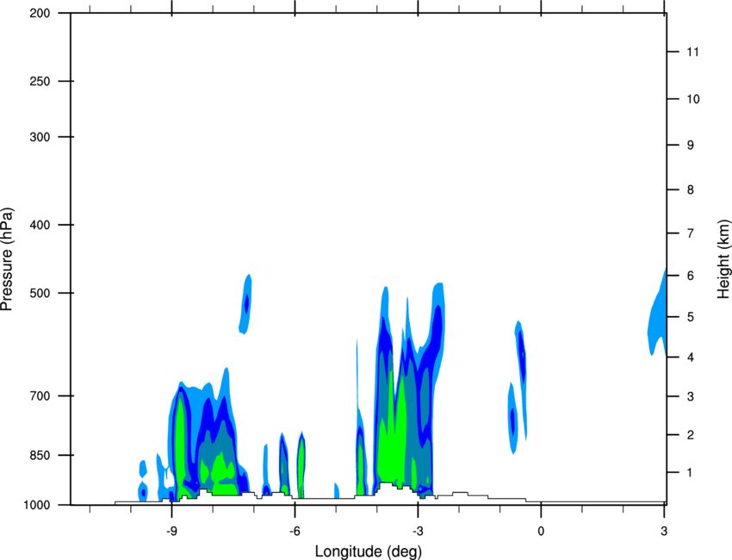Click the -9 longitude tick label
The width and height of the screenshot is (732, 560).
(171, 532)
